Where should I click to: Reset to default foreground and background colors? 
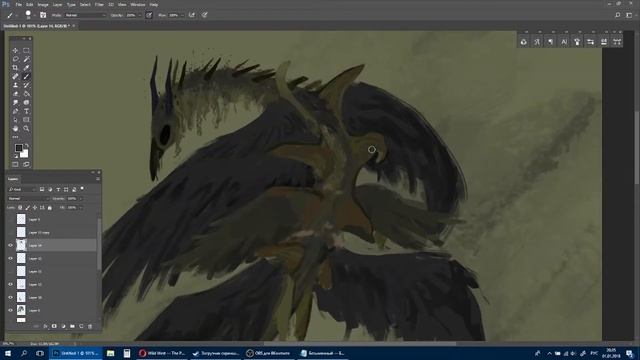tap(16, 156)
